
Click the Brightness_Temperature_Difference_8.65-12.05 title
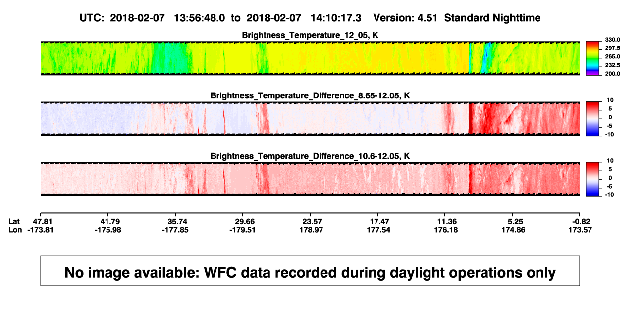click(310, 95)
